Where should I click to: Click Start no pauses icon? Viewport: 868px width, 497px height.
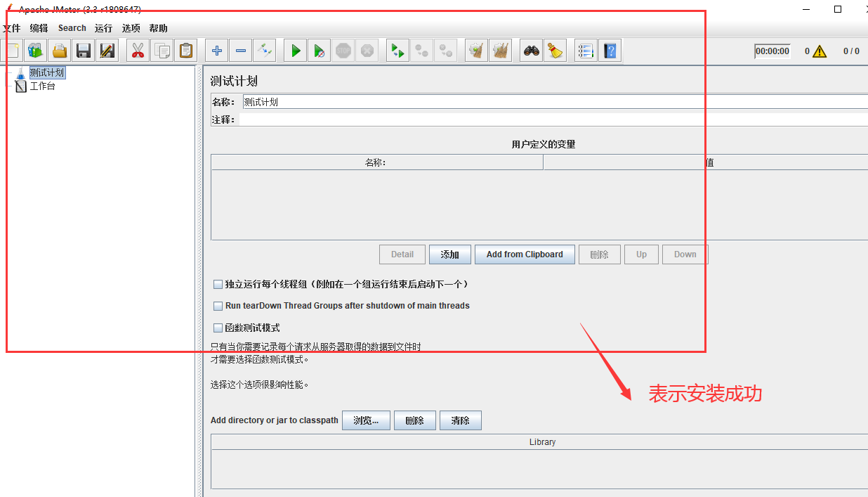click(320, 51)
